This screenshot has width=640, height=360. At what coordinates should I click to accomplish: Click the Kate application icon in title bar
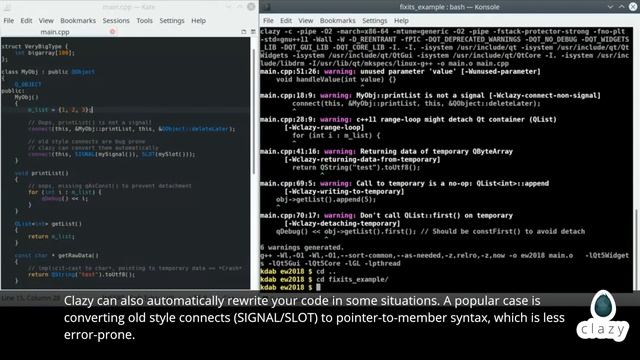(7, 7)
